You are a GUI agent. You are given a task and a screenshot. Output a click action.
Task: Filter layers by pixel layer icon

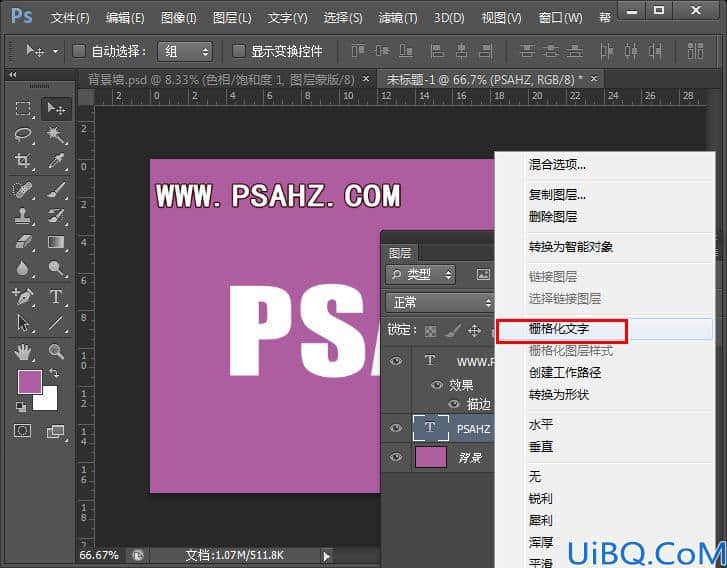pos(483,274)
